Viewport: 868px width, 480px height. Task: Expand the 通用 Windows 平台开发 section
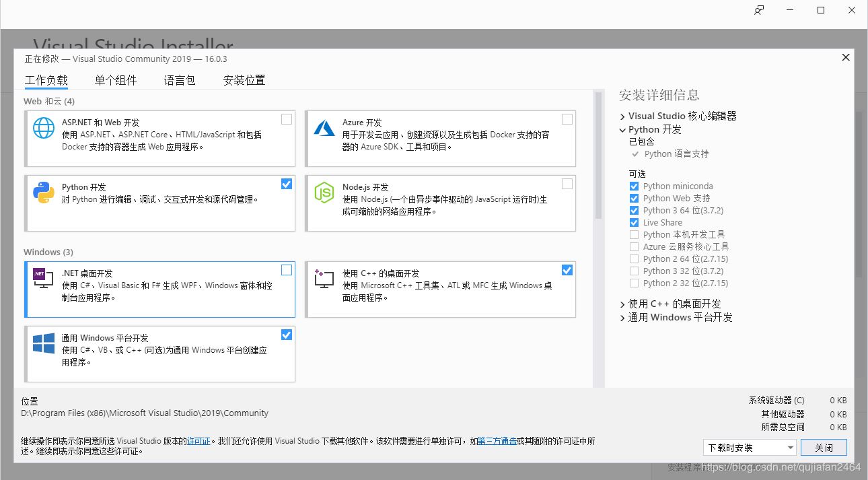pos(622,317)
